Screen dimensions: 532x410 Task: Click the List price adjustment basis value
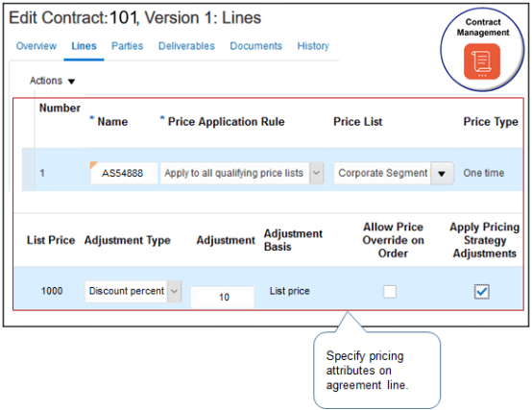289,291
